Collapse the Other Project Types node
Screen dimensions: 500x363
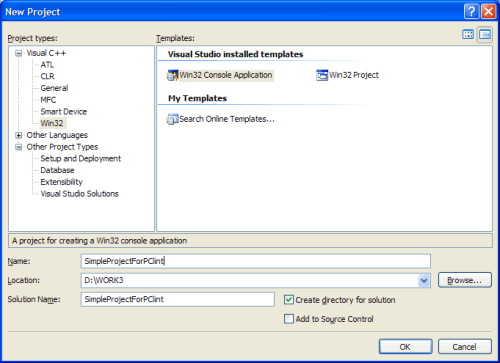point(19,147)
